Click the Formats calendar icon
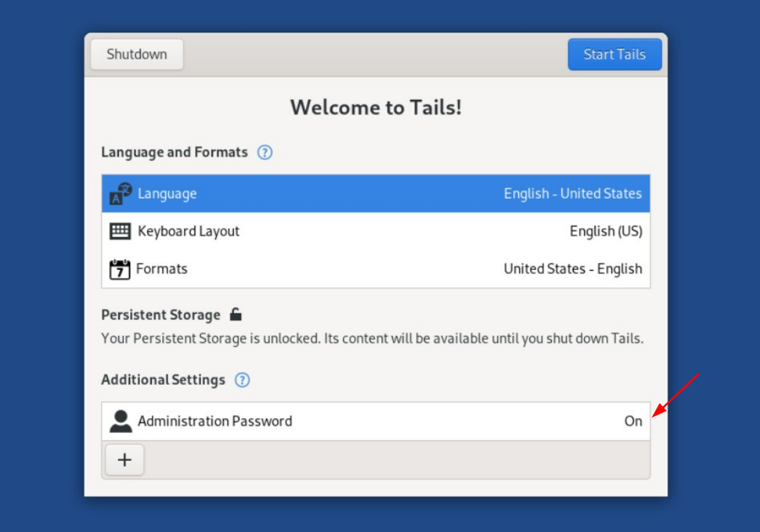Image resolution: width=760 pixels, height=532 pixels. (x=120, y=269)
